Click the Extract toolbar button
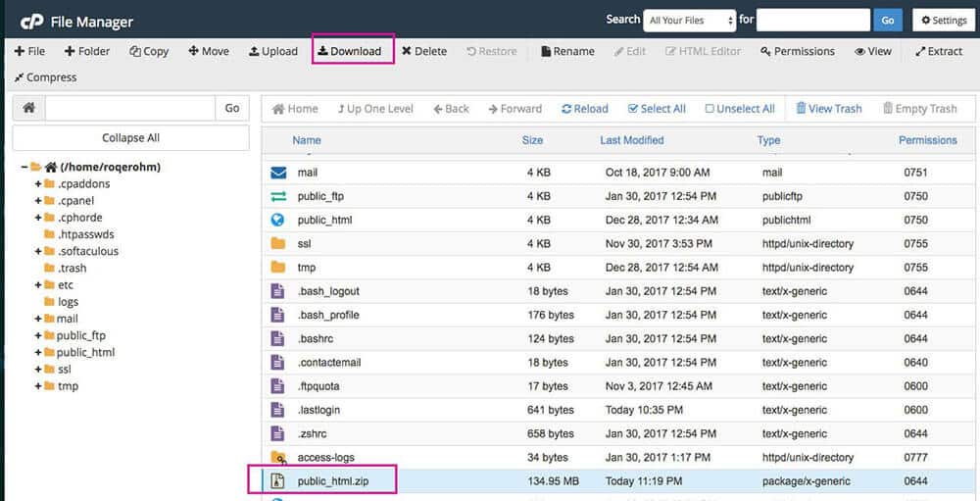 point(939,51)
